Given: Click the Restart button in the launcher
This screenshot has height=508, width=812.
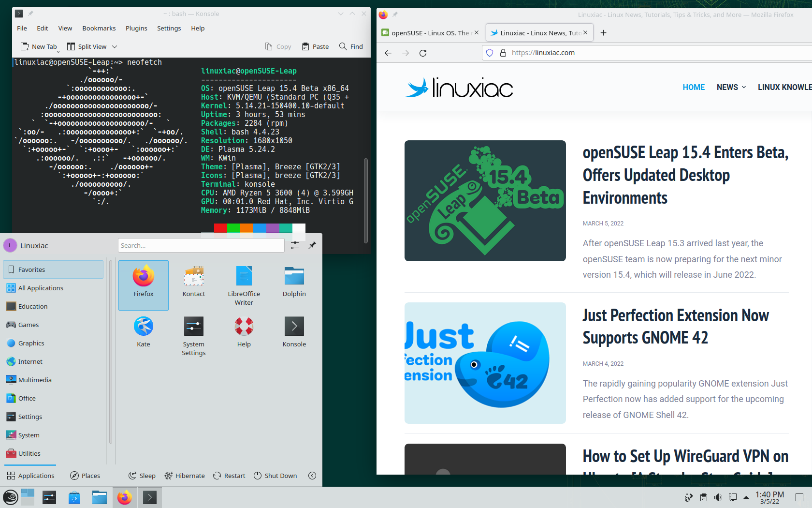Looking at the screenshot, I should tap(229, 476).
